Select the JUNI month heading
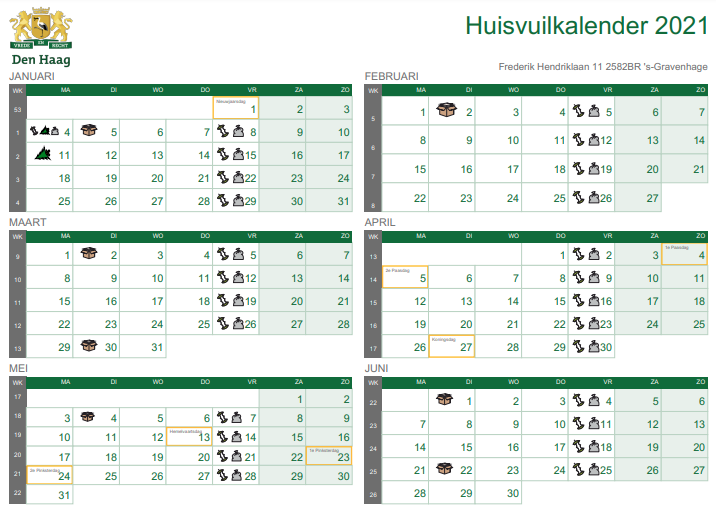Screen dimensions: 716x509 pyautogui.click(x=376, y=368)
